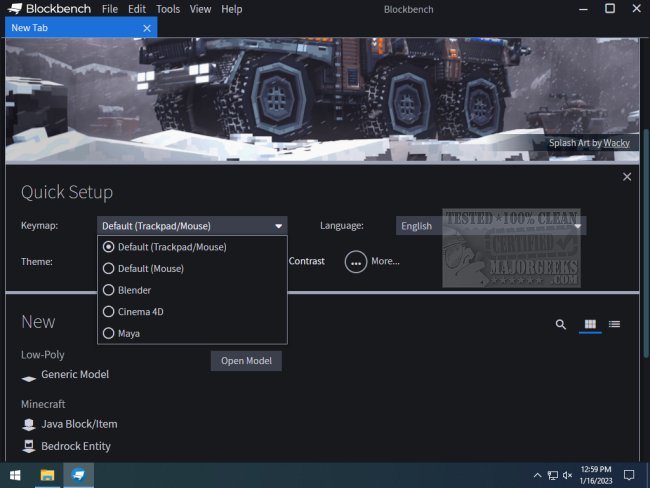Switch to grid view for model formats
The image size is (650, 488).
pyautogui.click(x=590, y=325)
